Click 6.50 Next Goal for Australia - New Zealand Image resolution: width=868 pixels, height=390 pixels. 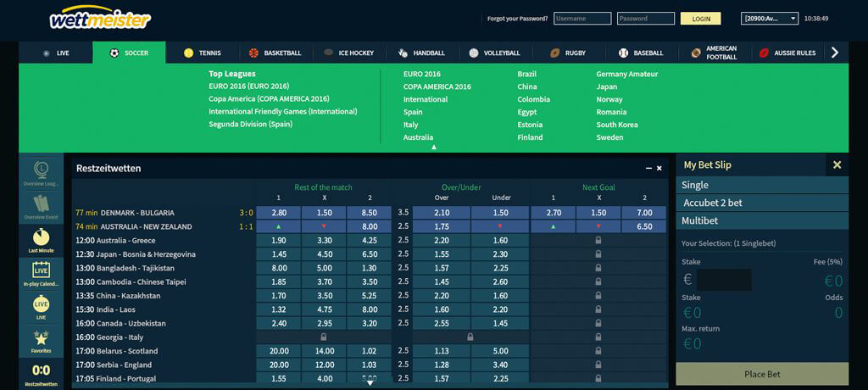coord(644,226)
